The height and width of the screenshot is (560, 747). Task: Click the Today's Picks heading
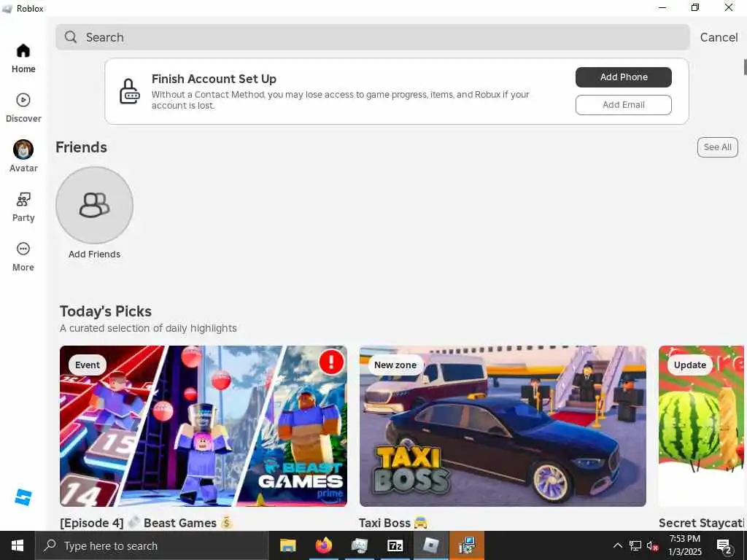[x=106, y=311]
